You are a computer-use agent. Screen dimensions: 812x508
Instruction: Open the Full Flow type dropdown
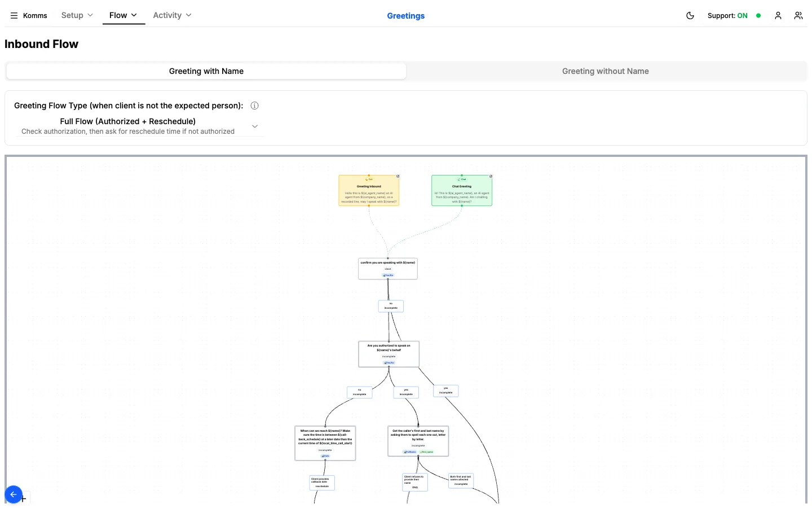point(140,126)
